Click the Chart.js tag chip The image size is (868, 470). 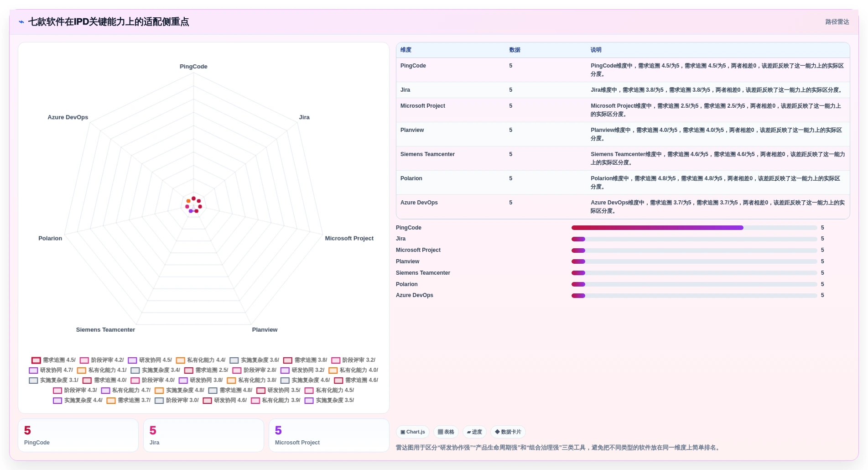coord(413,432)
